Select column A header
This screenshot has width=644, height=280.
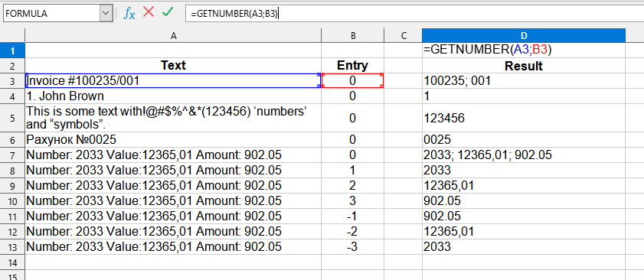173,36
